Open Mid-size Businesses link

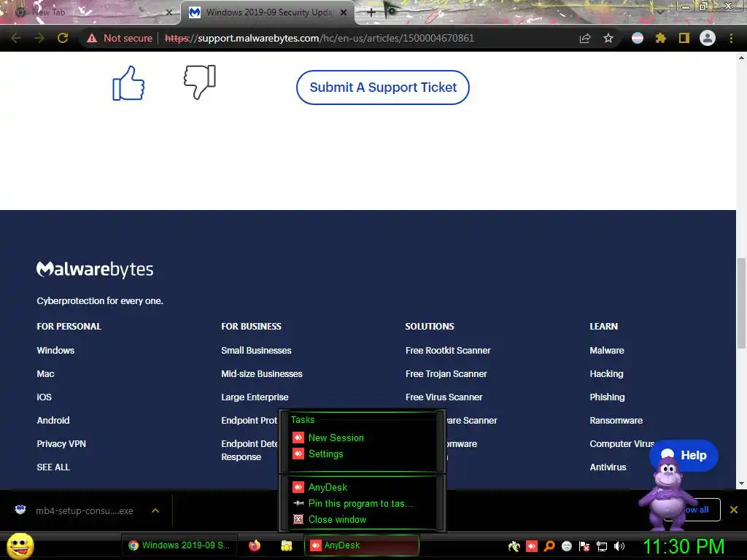pos(262,374)
